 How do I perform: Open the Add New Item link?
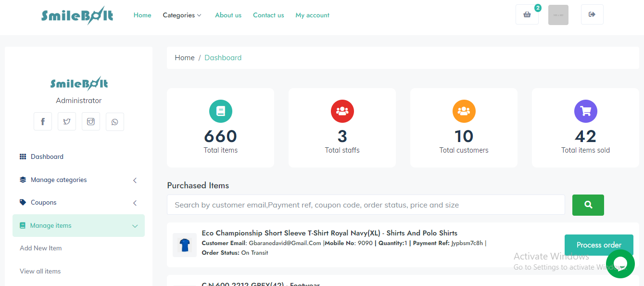pos(41,248)
